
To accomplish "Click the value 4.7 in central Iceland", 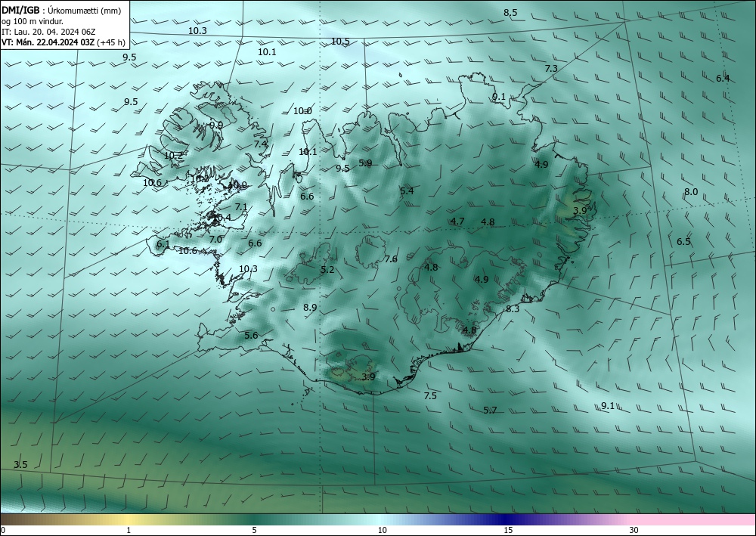I will point(457,222).
